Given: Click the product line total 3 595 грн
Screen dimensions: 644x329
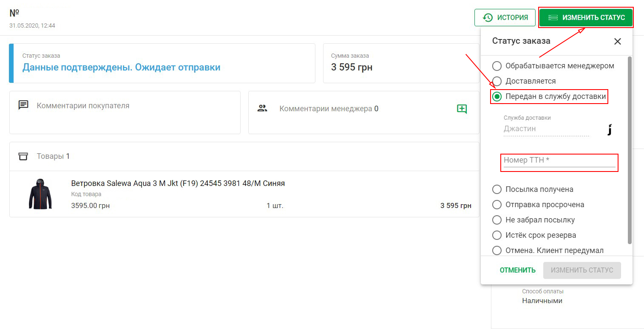Looking at the screenshot, I should pos(456,206).
